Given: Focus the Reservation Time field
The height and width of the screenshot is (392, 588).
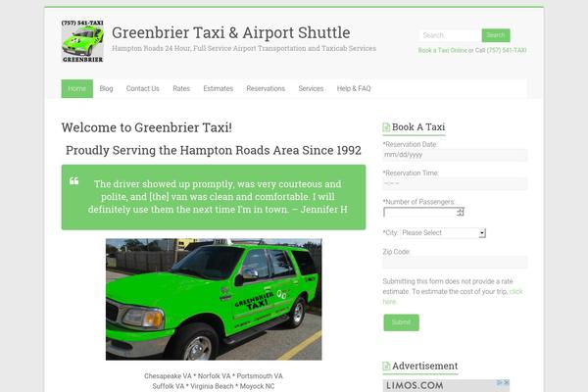Looking at the screenshot, I should (455, 184).
